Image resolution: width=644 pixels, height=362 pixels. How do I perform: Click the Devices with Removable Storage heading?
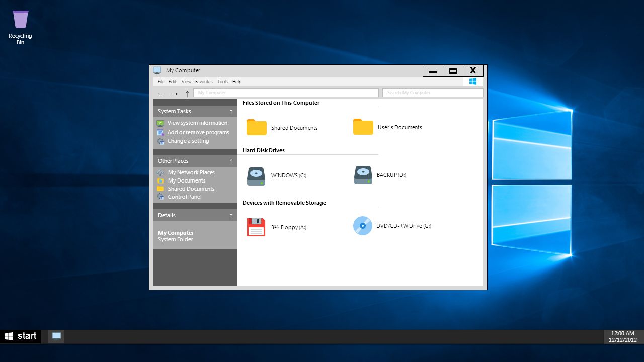(284, 203)
